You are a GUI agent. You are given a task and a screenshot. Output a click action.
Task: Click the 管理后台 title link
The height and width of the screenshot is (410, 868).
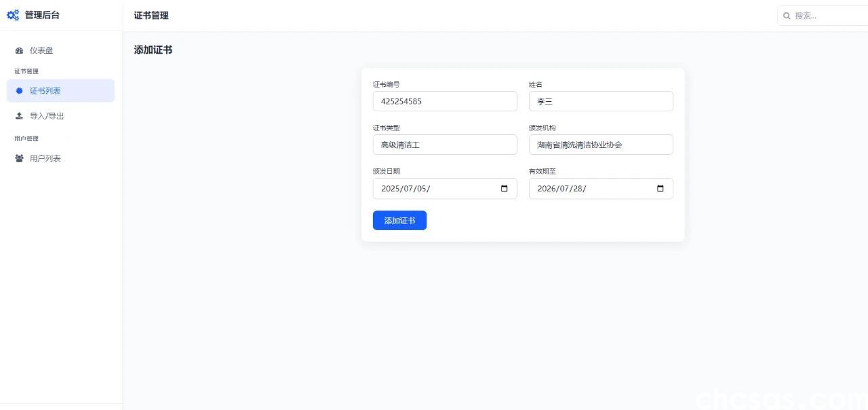pos(42,15)
